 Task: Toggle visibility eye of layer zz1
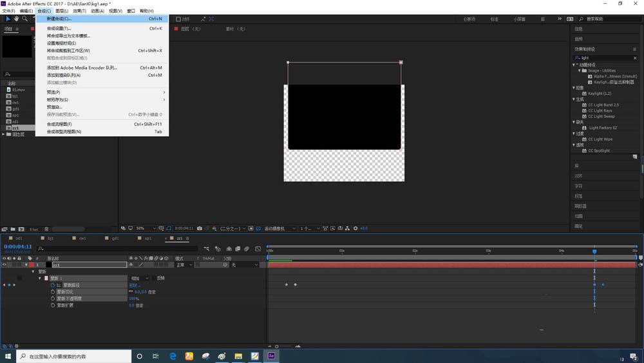pos(5,264)
